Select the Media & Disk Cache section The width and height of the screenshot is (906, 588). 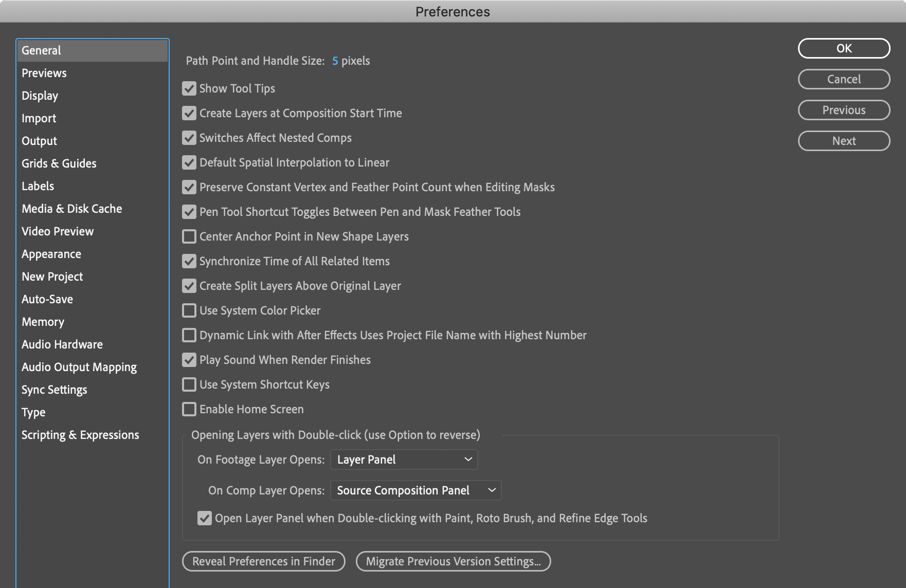click(71, 208)
